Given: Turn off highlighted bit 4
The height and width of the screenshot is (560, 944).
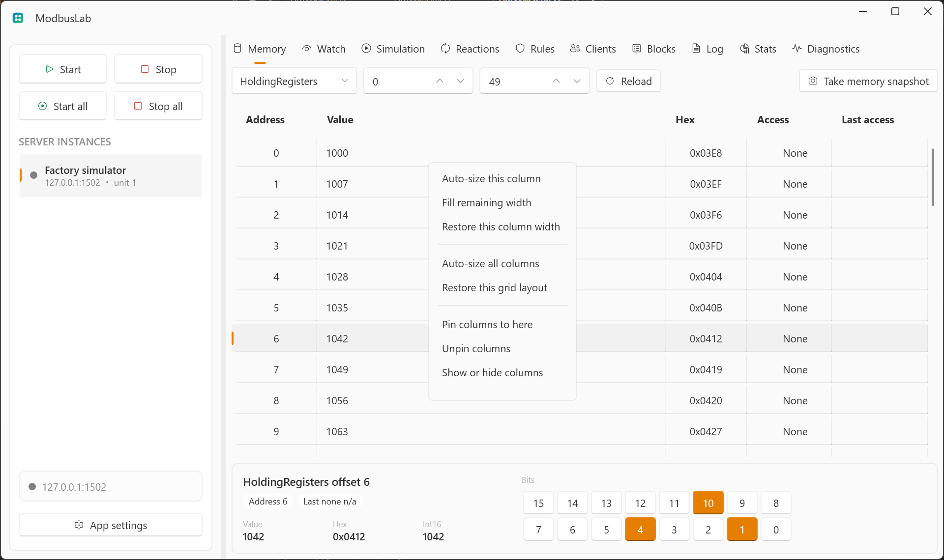Looking at the screenshot, I should tap(640, 530).
